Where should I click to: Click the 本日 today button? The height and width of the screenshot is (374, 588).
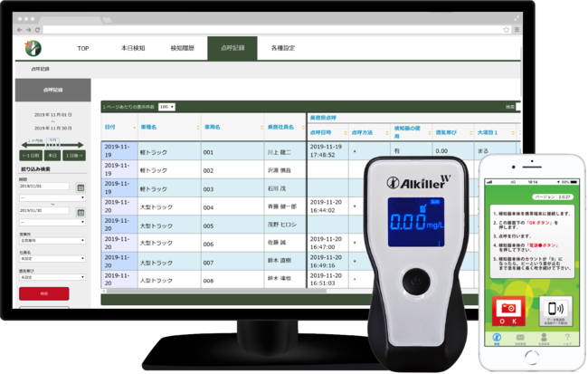click(x=52, y=155)
